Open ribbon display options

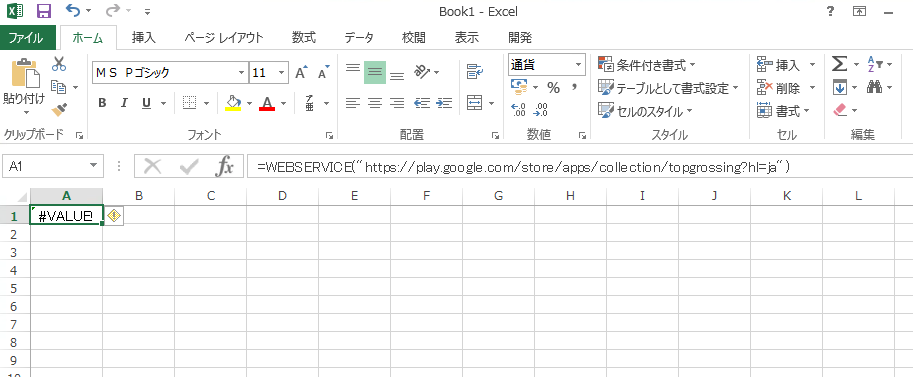click(859, 11)
